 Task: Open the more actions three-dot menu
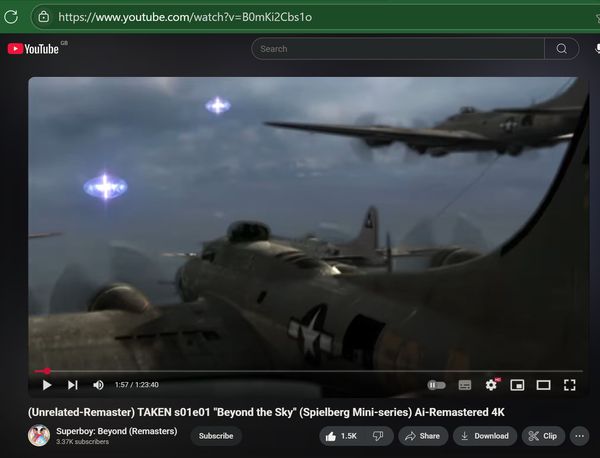[x=579, y=436]
